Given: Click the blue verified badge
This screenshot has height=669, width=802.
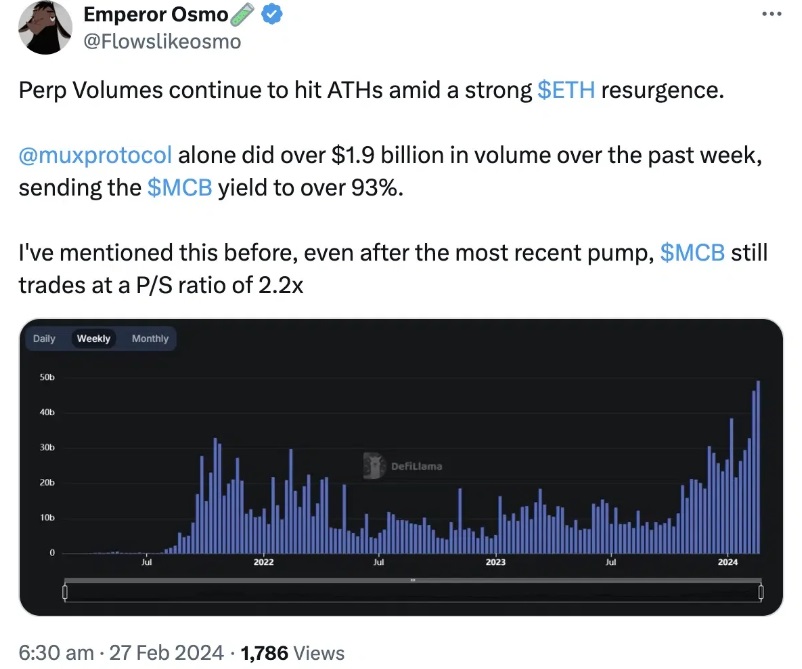Looking at the screenshot, I should pos(272,14).
